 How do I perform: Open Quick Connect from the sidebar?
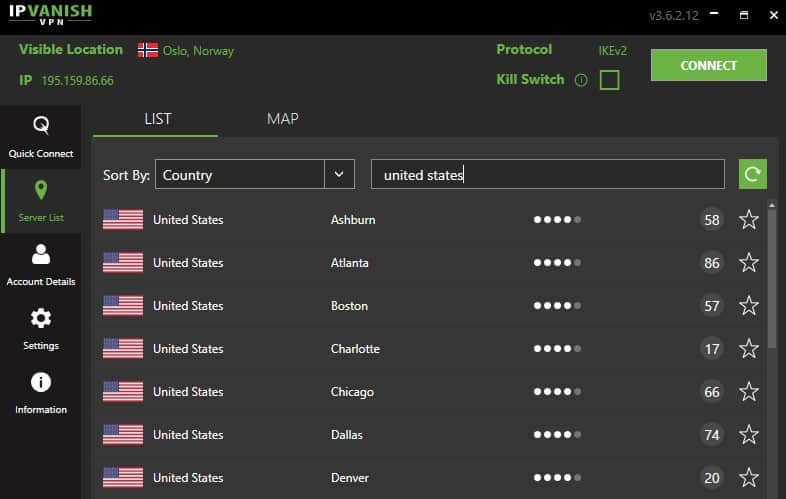click(x=41, y=137)
